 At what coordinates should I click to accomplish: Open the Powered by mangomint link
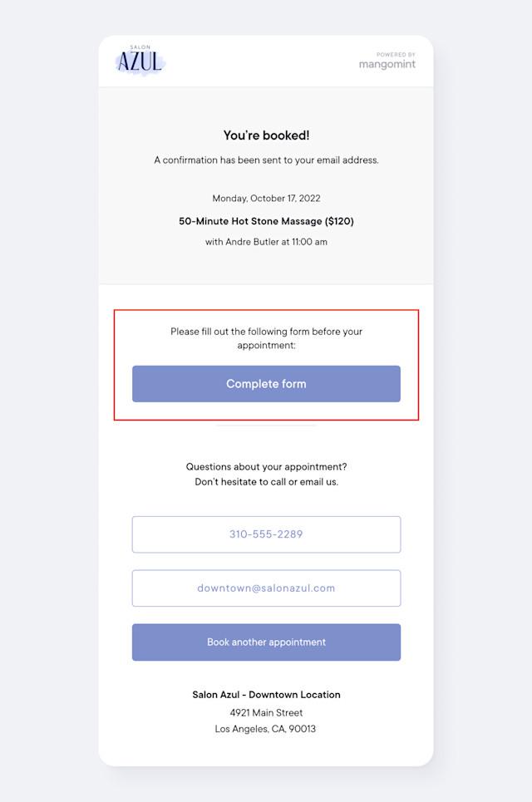click(x=387, y=61)
